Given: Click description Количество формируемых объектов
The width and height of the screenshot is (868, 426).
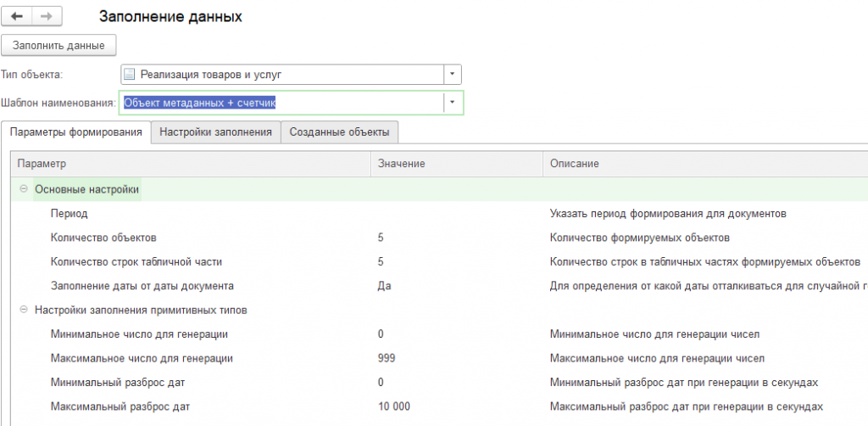Looking at the screenshot, I should pos(639,238).
